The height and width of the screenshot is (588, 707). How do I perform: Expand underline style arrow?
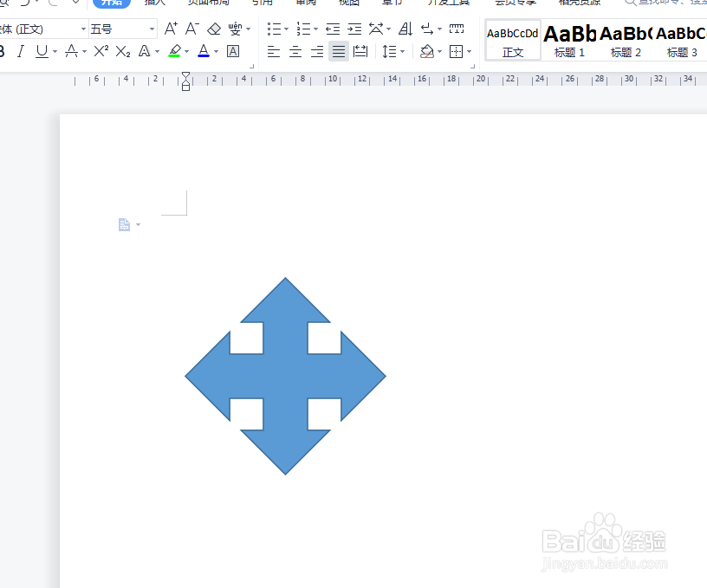click(55, 52)
